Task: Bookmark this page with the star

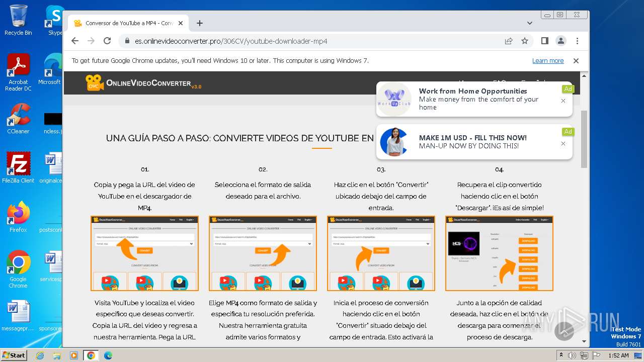Action: click(x=525, y=41)
